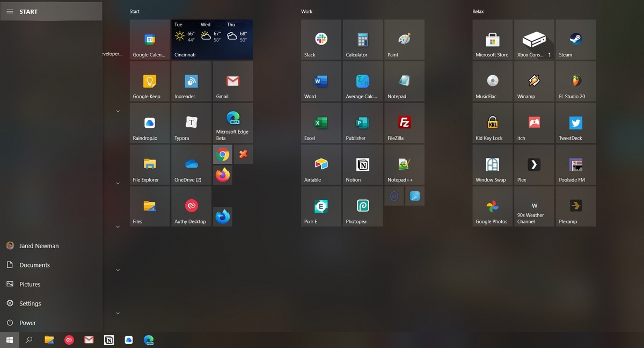Expand the second app list chevron
Viewport: 644px width, 348px height.
pos(118,184)
